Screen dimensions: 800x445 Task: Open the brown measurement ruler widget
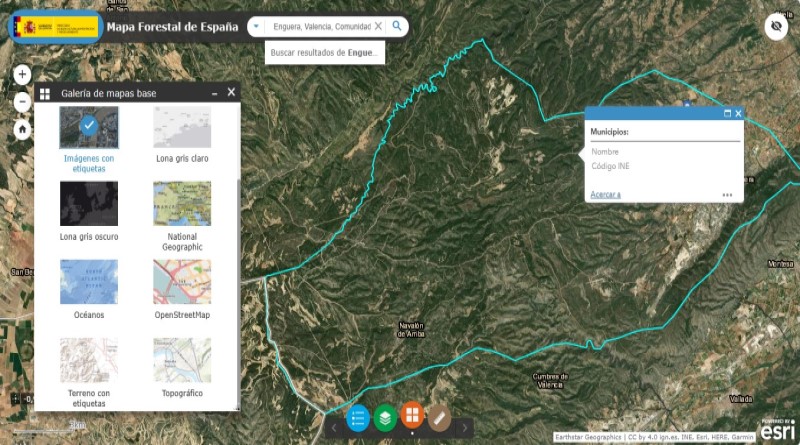pyautogui.click(x=439, y=418)
